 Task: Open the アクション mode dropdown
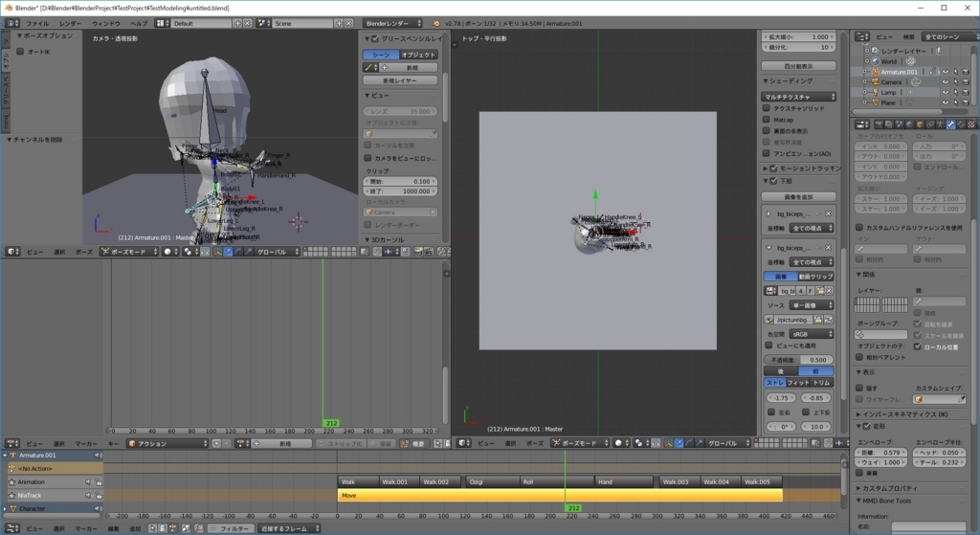tap(167, 443)
